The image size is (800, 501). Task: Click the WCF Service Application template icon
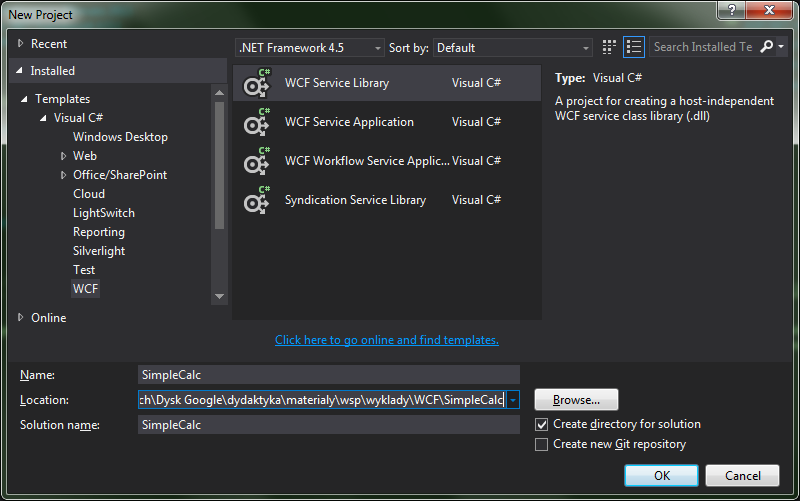click(256, 122)
